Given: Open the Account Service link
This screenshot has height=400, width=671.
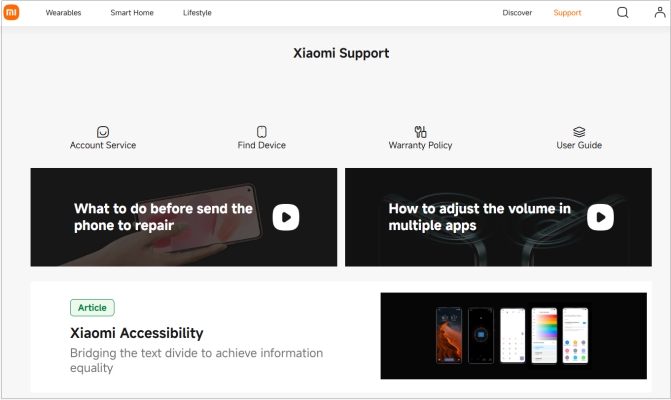Looking at the screenshot, I should pyautogui.click(x=103, y=145).
